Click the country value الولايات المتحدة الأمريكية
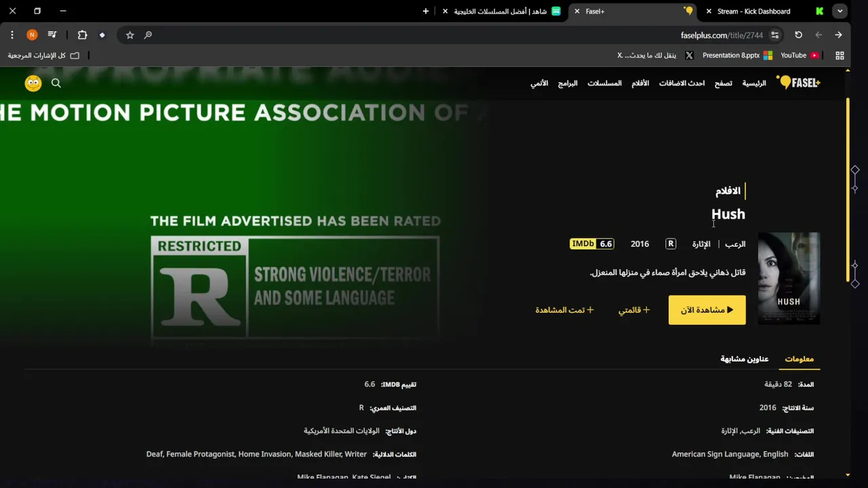Image resolution: width=868 pixels, height=488 pixels. click(x=341, y=431)
